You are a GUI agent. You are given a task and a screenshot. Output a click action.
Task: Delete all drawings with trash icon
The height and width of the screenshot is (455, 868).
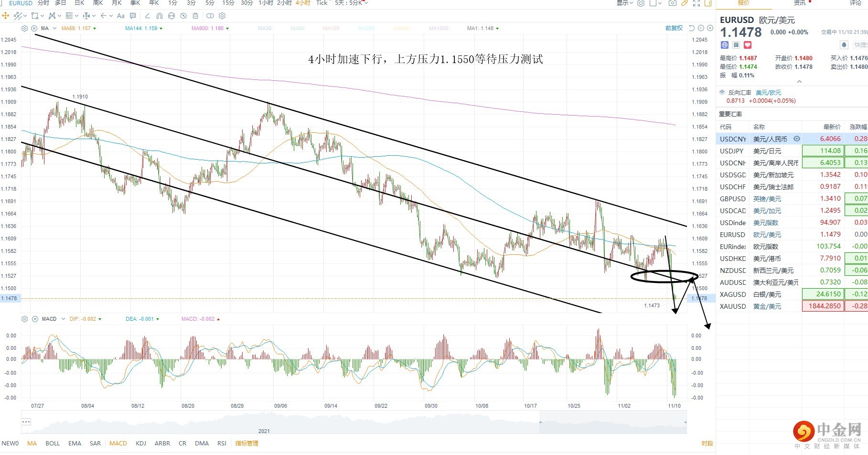pos(195,16)
